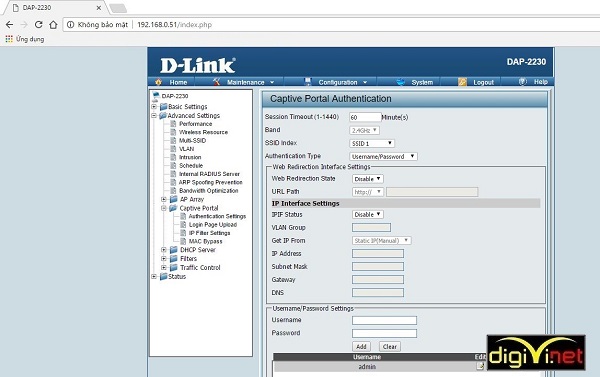Click the Password input field

click(384, 333)
